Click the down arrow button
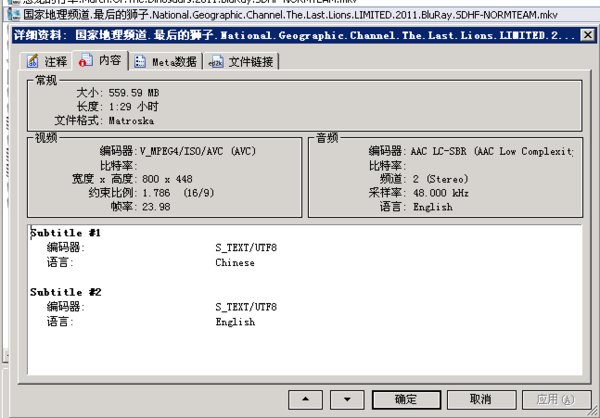The height and width of the screenshot is (418, 600). coord(347,400)
